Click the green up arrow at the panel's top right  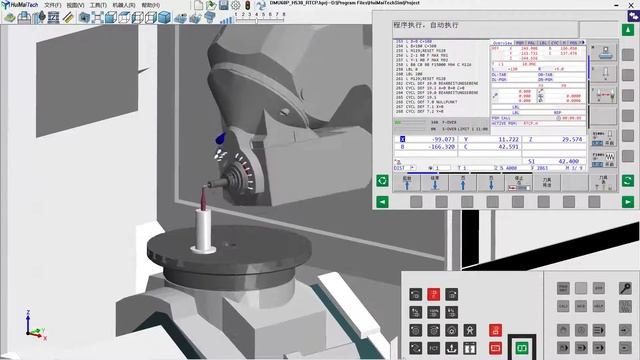click(628, 30)
